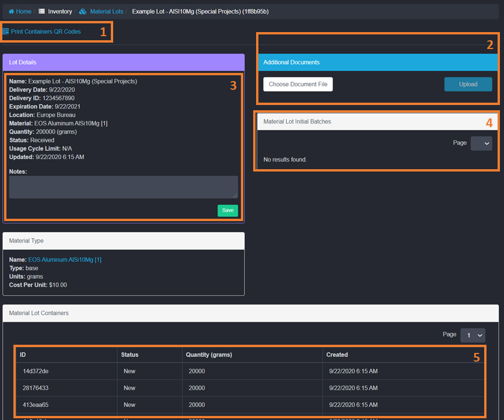The height and width of the screenshot is (420, 504).
Task: Save the lot notes with Save button
Action: pyautogui.click(x=228, y=211)
